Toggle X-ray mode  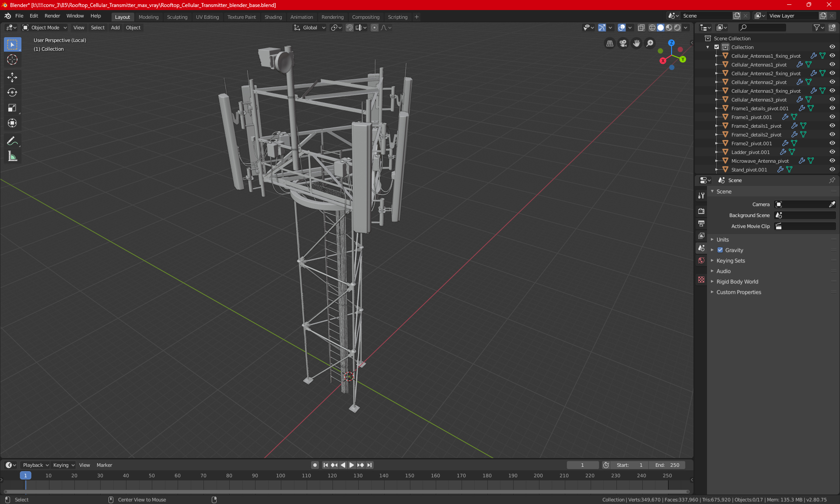coord(641,28)
